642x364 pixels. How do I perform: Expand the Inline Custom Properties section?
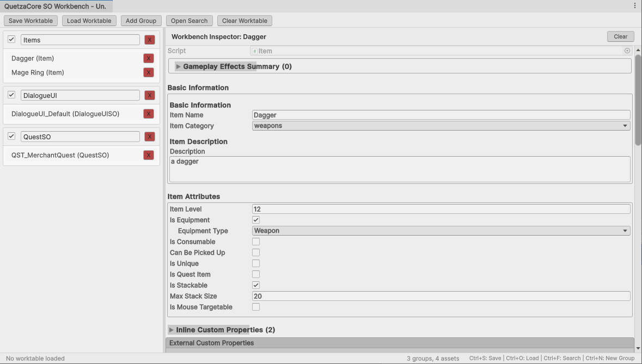coord(172,330)
